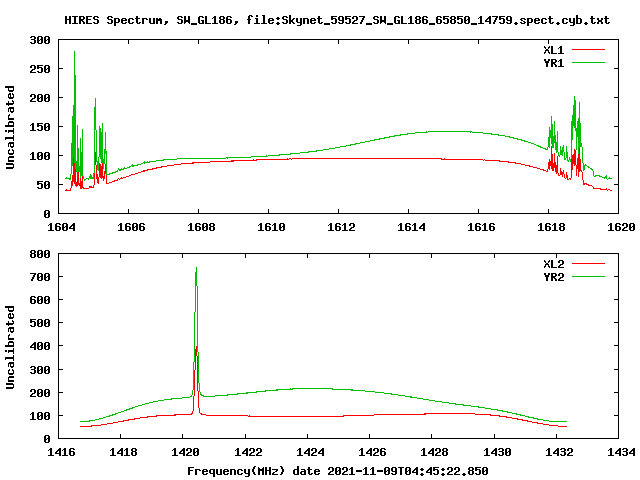Image resolution: width=640 pixels, height=480 pixels.
Task: Click the XL1 legend label
Action: [553, 50]
